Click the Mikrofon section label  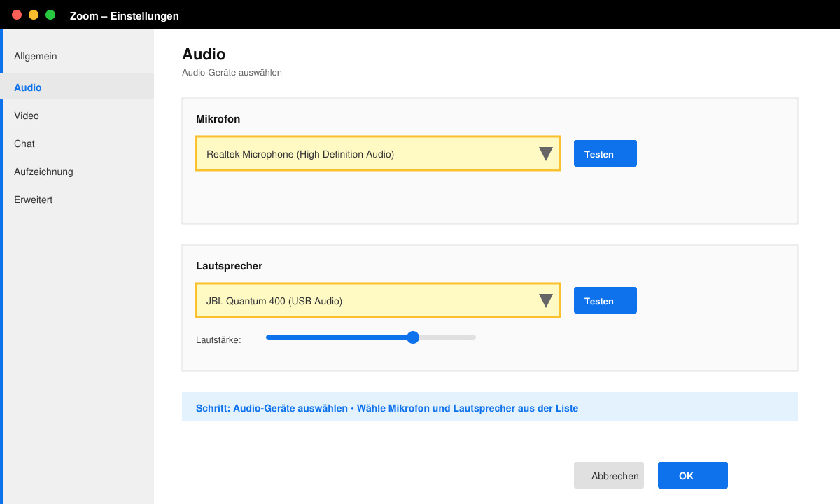pos(218,119)
